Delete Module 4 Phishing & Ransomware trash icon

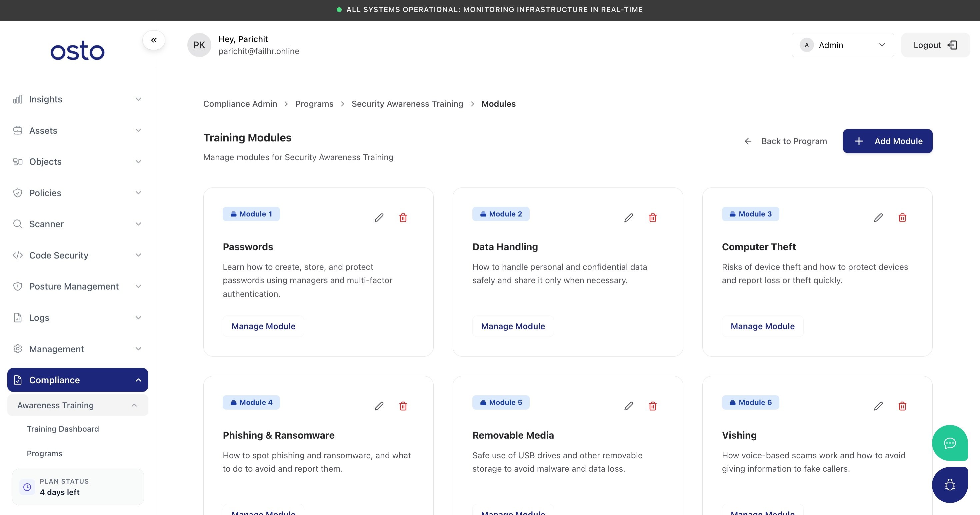point(403,406)
